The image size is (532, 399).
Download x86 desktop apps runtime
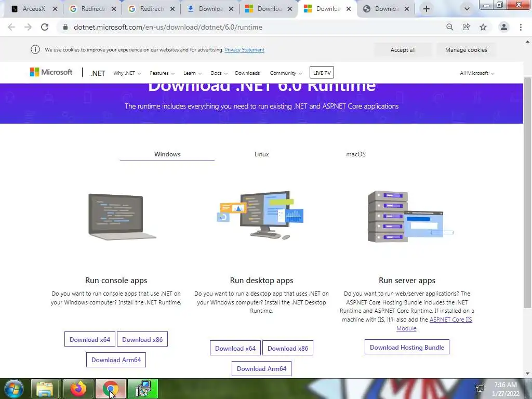tap(288, 348)
